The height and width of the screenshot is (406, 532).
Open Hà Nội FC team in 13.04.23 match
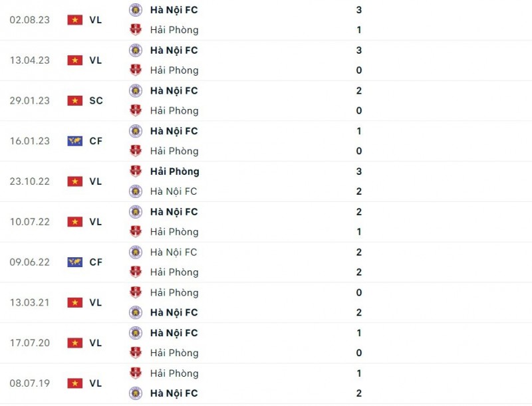pyautogui.click(x=174, y=51)
